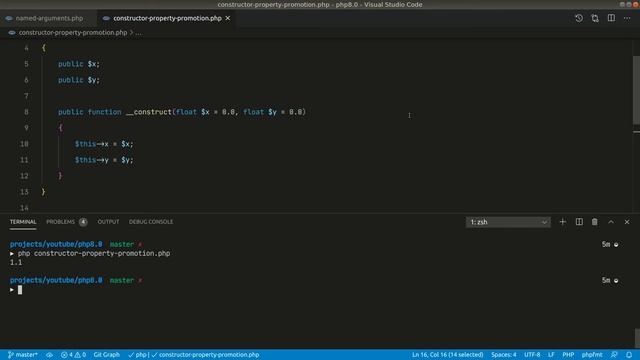Click the terminal scrollbar thumb

pos(637,338)
